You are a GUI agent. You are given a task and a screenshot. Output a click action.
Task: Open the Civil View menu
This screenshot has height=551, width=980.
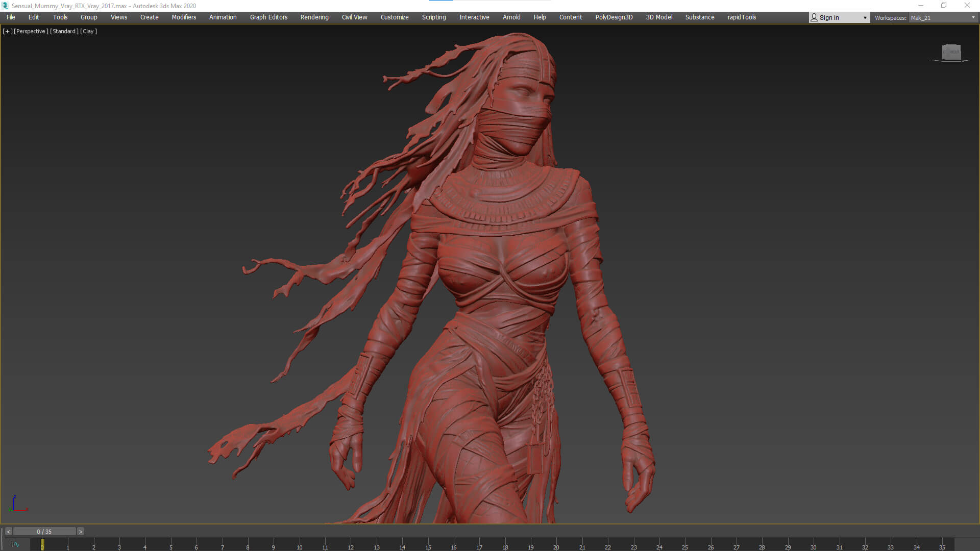tap(355, 17)
